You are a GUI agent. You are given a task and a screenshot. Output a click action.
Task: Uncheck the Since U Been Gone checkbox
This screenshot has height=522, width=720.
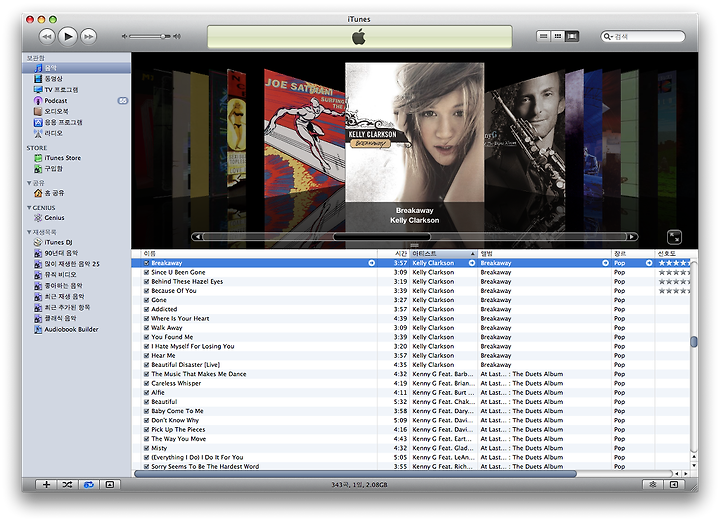point(146,272)
